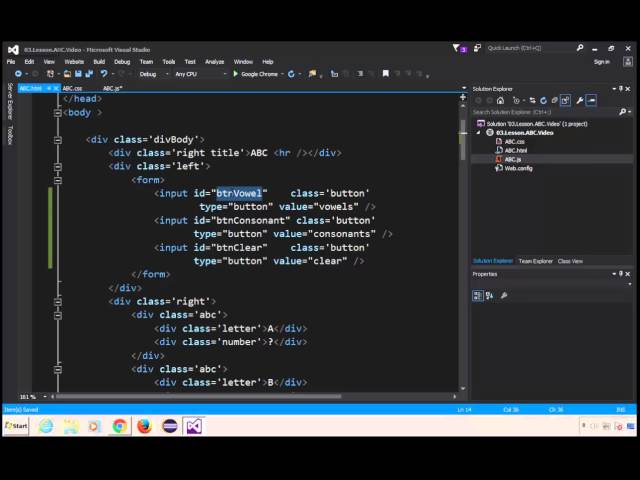Switch to the Team Explorer tab
The image size is (640, 480).
click(536, 261)
